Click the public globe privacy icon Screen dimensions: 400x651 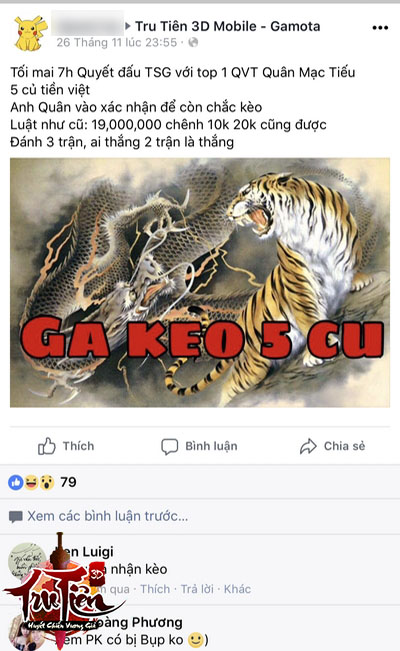[193, 42]
